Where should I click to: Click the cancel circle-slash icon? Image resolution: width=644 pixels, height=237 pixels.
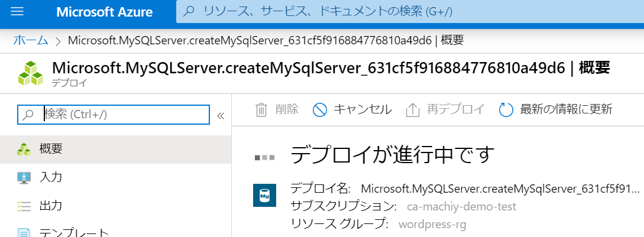tap(319, 109)
